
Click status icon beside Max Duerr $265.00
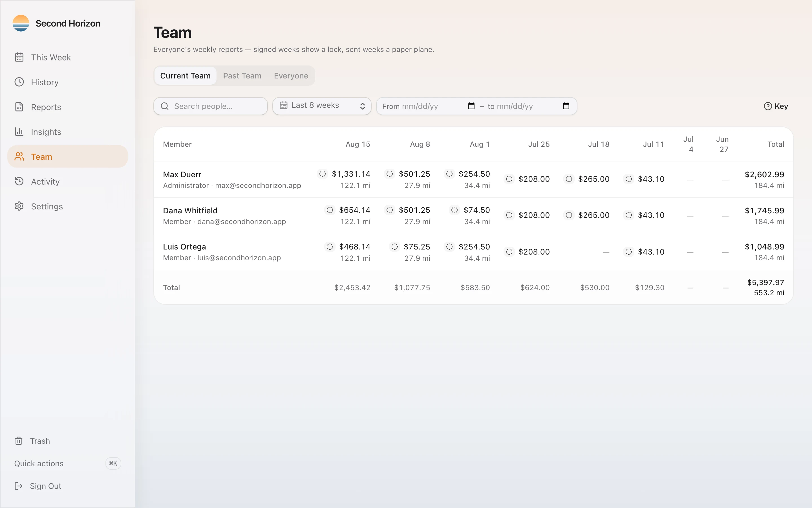point(569,179)
